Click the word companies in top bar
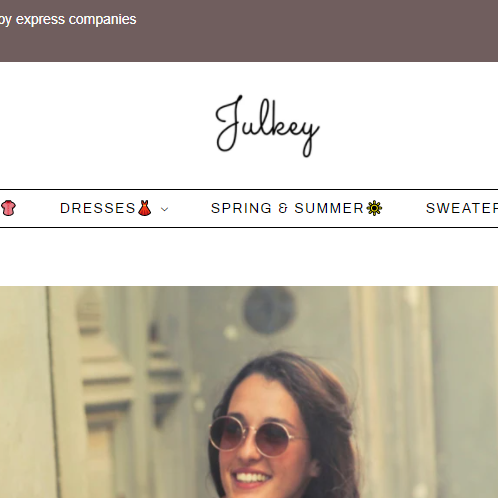 [x=103, y=20]
